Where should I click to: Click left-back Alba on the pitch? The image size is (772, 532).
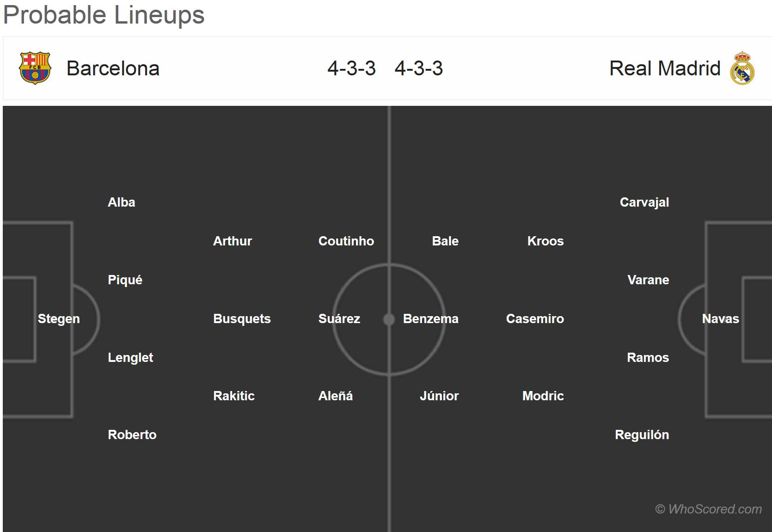click(121, 202)
